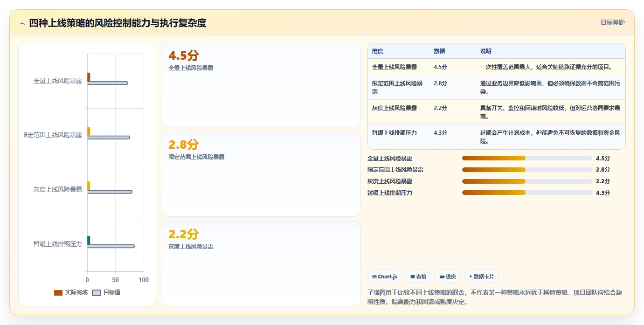
Task: Click the 数据卡片 chip
Action: [x=482, y=277]
